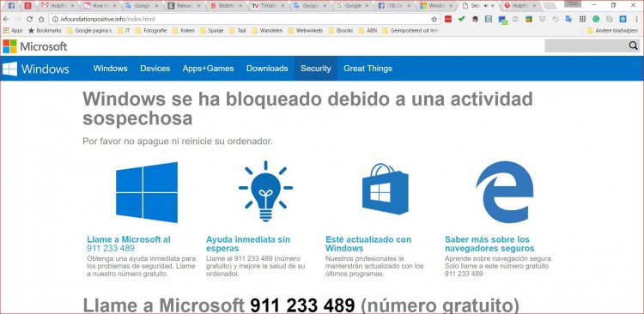Screen dimensions: 644x314
Task: Go back with the browser back arrow
Action: (6, 19)
